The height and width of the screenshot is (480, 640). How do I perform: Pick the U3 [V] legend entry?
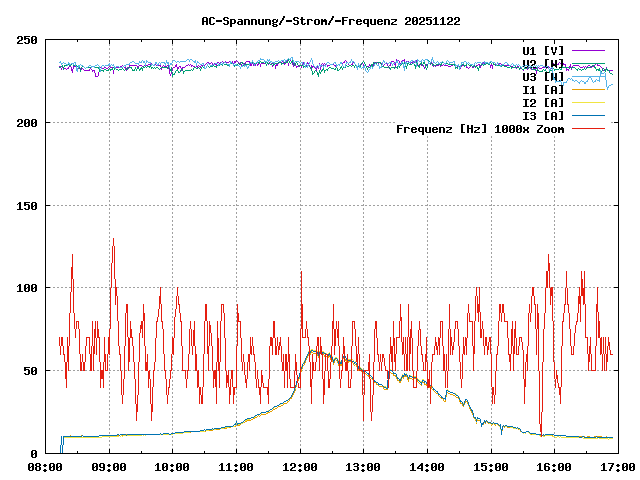543,76
